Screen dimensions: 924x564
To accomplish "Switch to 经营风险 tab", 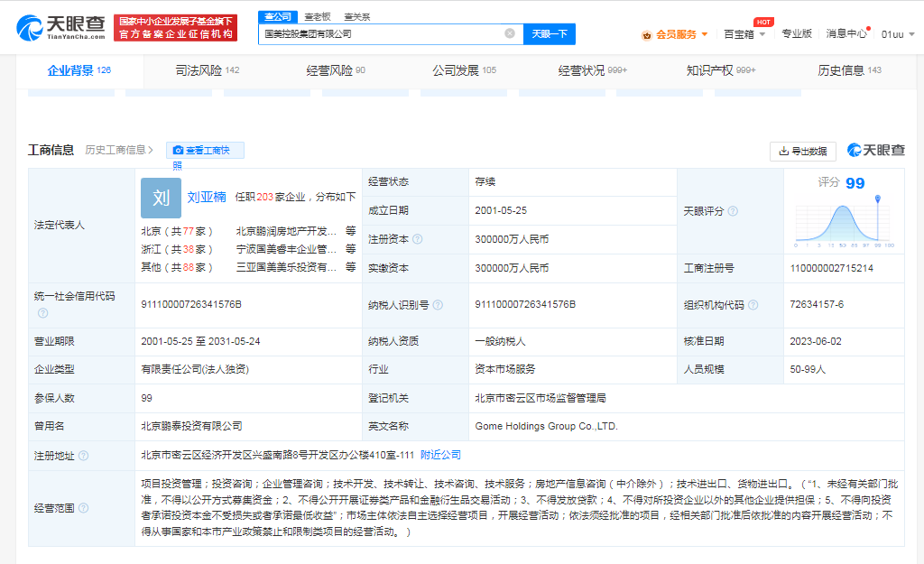I will coord(336,70).
